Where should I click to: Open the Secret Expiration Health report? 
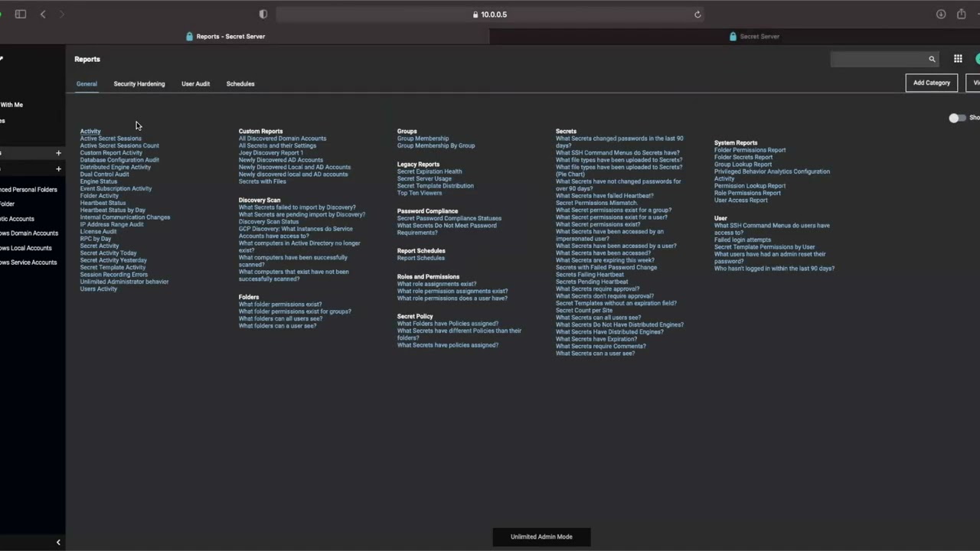coord(430,171)
